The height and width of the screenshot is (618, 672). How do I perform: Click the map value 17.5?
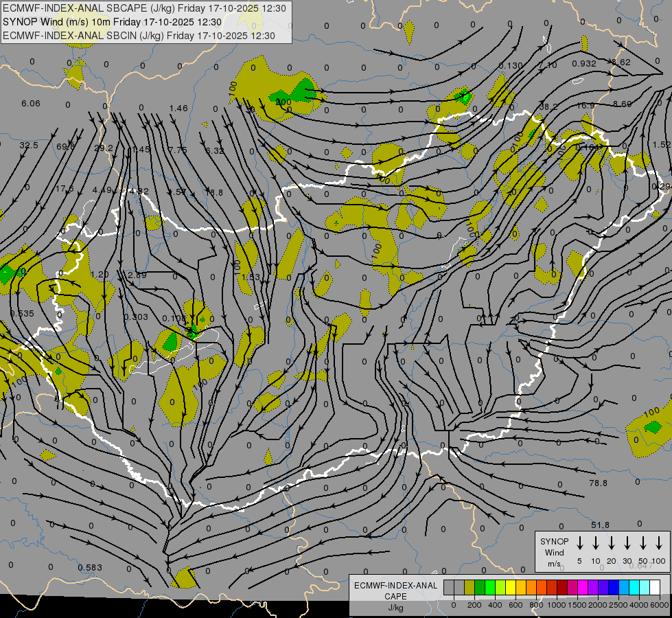65,189
